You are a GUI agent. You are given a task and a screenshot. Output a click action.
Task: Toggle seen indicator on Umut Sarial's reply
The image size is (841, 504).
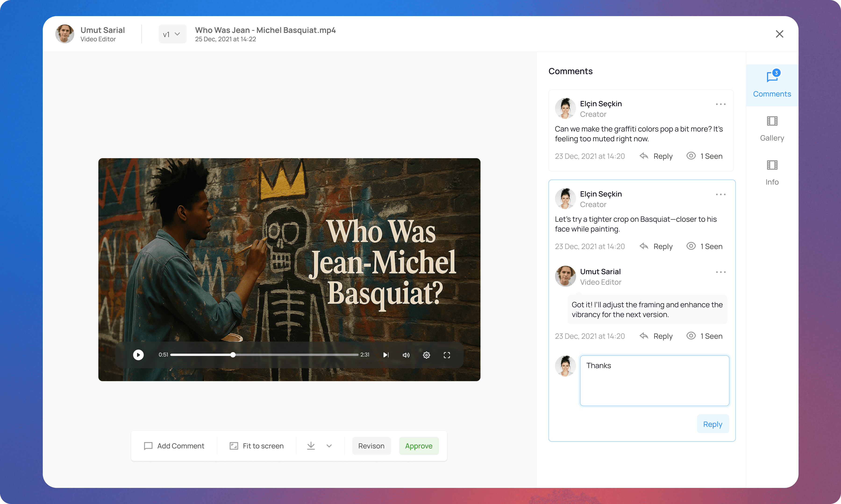click(691, 336)
